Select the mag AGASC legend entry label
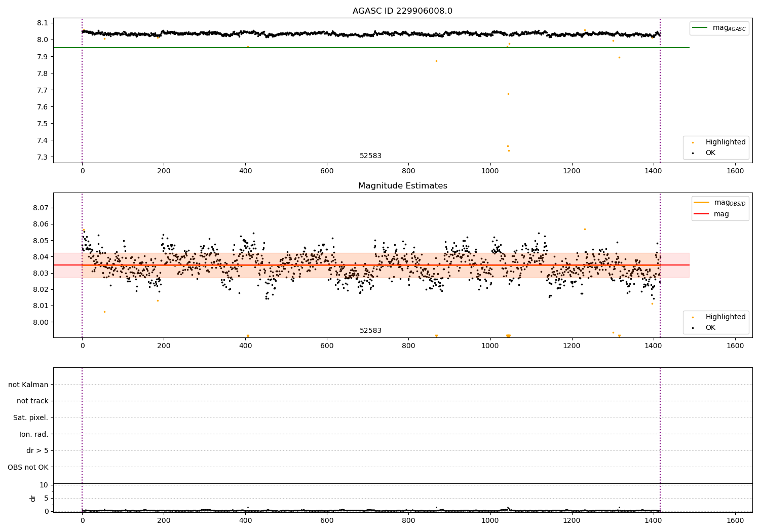This screenshot has width=760, height=532. (729, 28)
